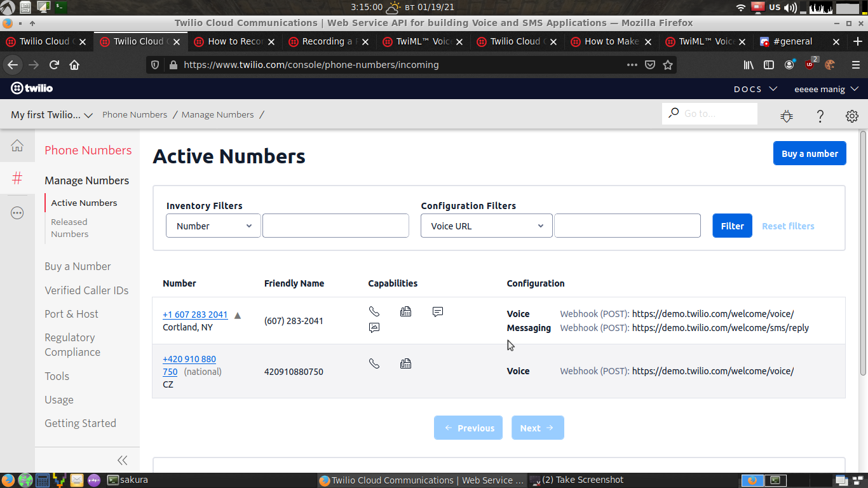Switch to the How to Make browser tab

coord(610,41)
